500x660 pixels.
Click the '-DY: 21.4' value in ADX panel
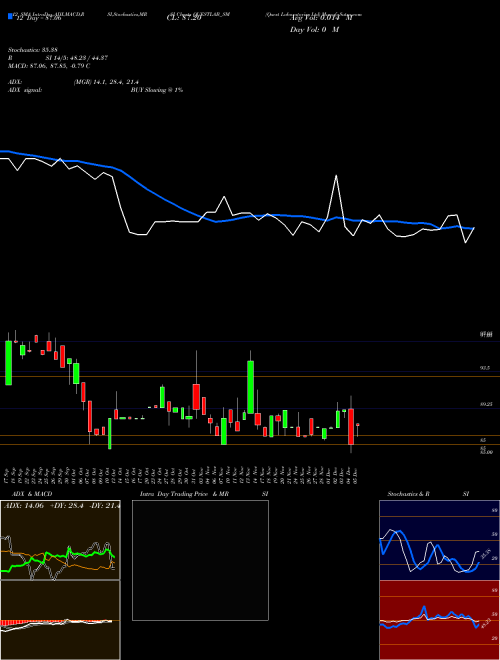[104, 506]
